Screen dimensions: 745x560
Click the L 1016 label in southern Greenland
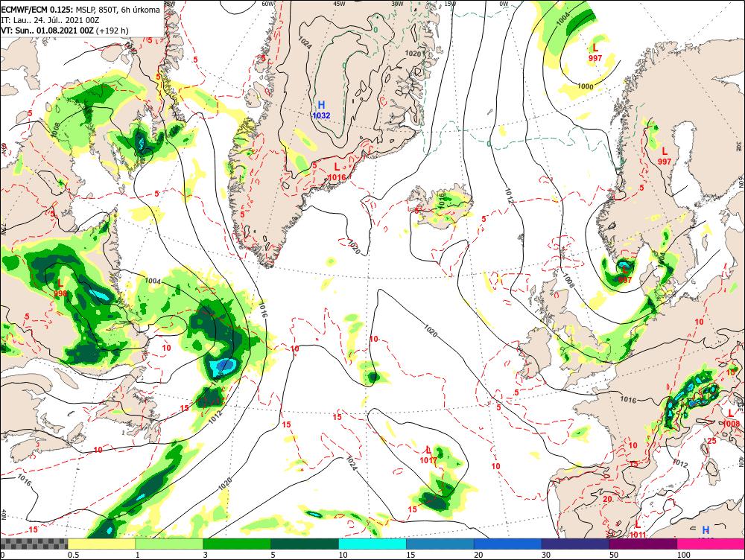[337, 172]
